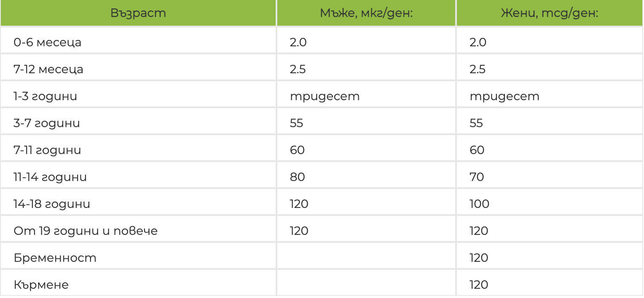Select the women's value 100 for 14-18 години
Viewport: 644px width, 298px height.
(x=479, y=204)
